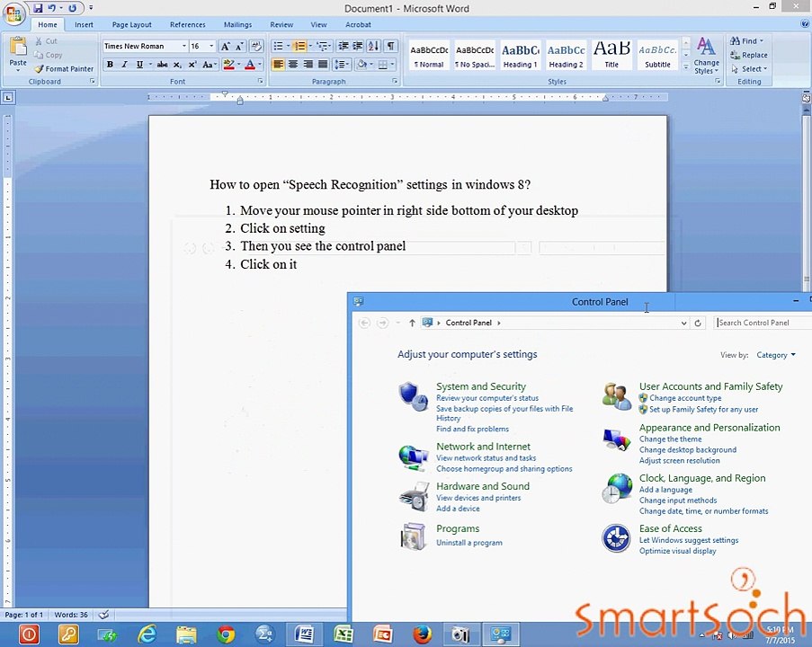Click the left indent marker on ruler
This screenshot has width=812, height=647.
[x=240, y=101]
